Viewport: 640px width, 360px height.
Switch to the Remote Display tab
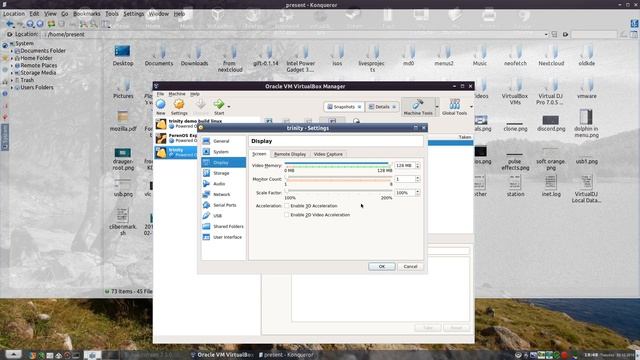(290, 154)
